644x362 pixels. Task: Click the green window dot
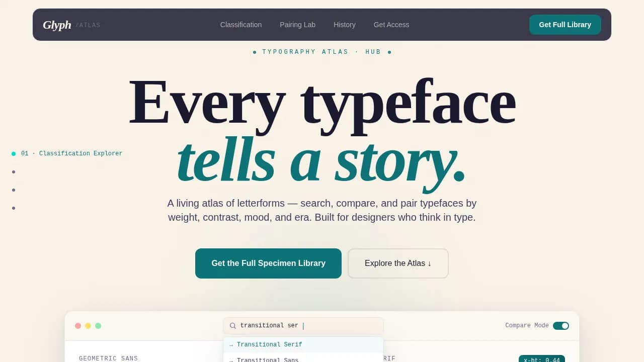pos(98,326)
